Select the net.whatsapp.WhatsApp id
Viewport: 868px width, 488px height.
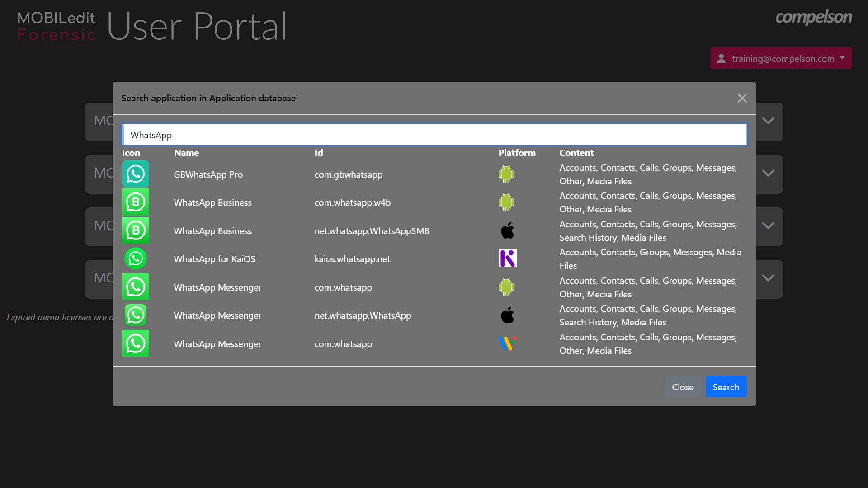[x=363, y=315]
